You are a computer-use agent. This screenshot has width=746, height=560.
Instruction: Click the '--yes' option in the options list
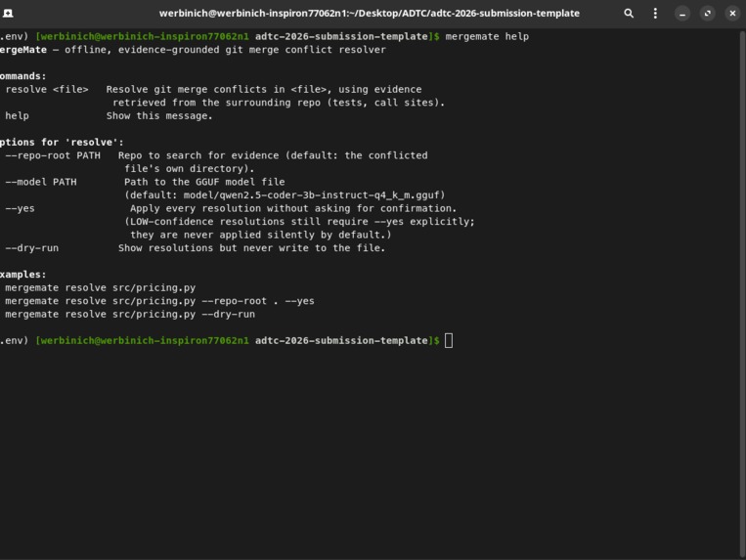[x=20, y=209]
